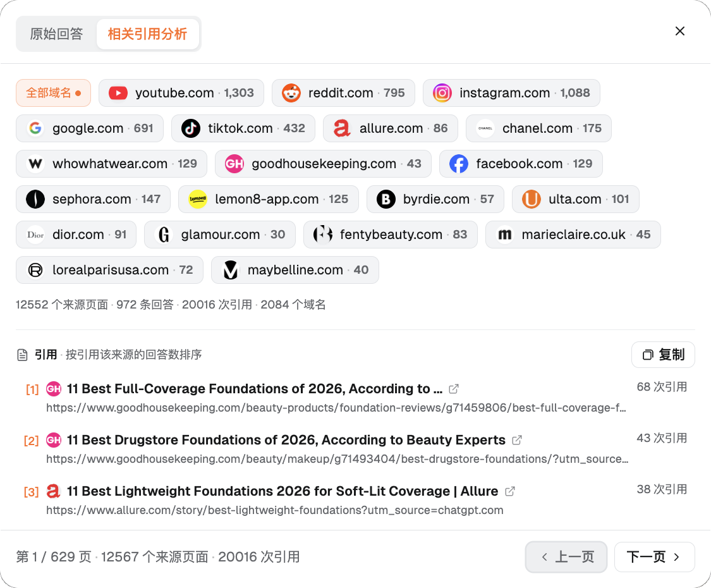
Task: Filter citations by google.com
Action: point(90,128)
